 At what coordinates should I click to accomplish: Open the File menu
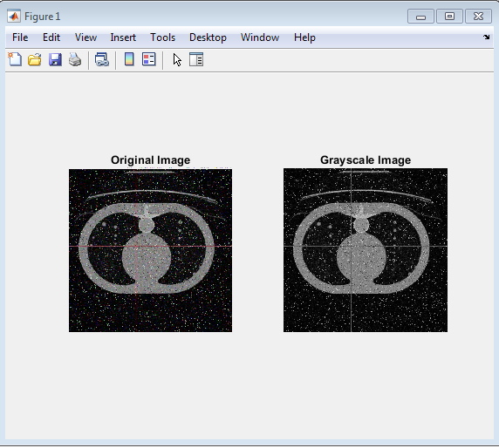pyautogui.click(x=20, y=37)
